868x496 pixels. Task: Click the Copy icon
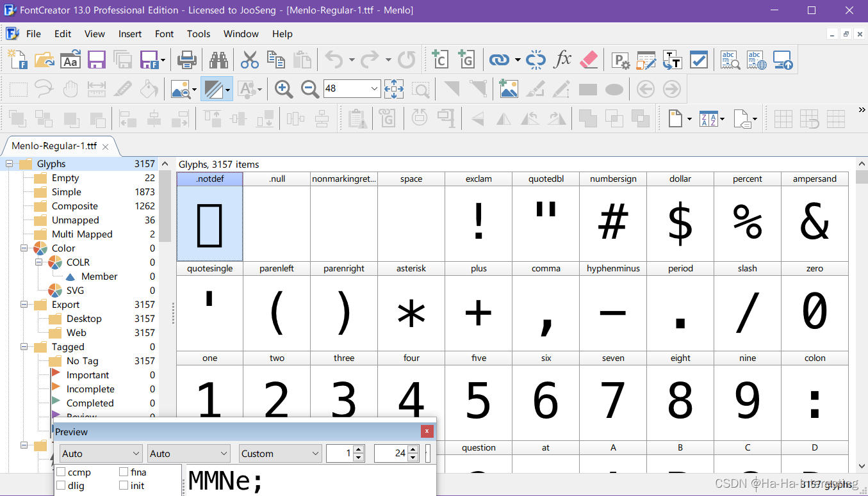click(276, 60)
